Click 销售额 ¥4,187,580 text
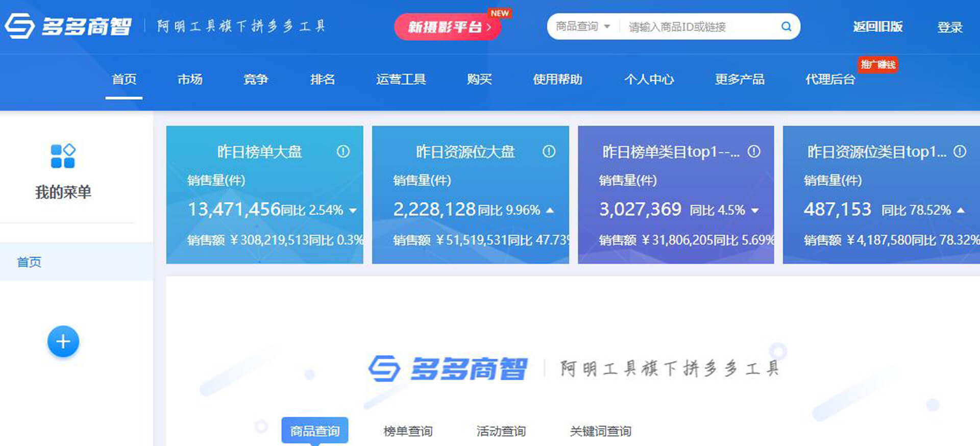The image size is (980, 446). [857, 240]
